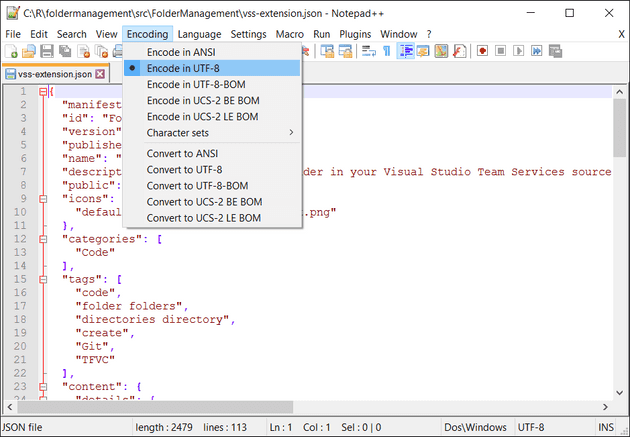Click the Save All toolbar icon
This screenshot has width=630, height=437.
[x=65, y=51]
